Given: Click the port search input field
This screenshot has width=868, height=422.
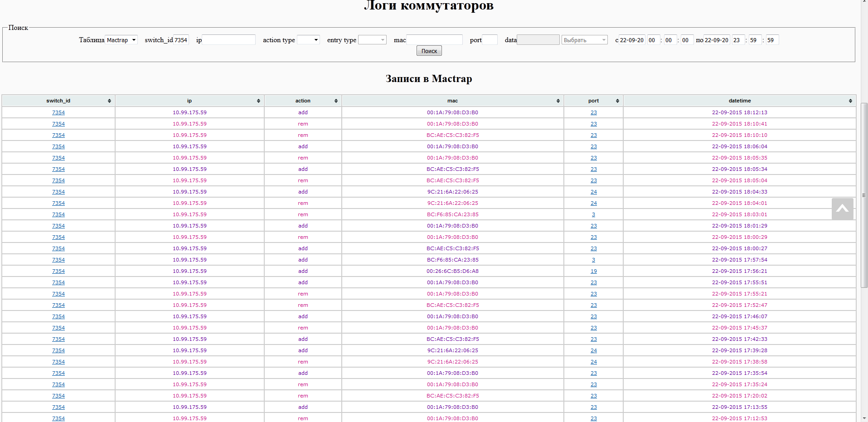Looking at the screenshot, I should point(490,40).
